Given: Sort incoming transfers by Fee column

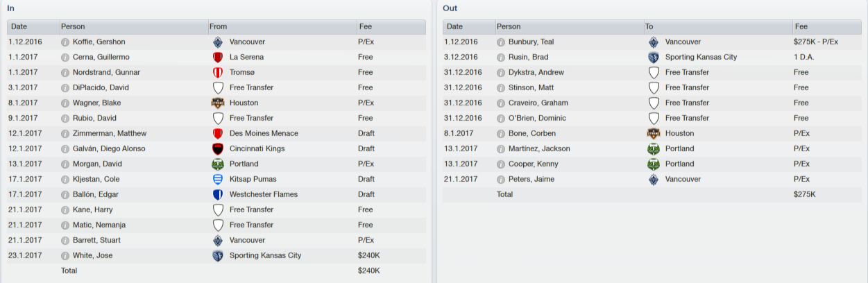Looking at the screenshot, I should 391,27.
